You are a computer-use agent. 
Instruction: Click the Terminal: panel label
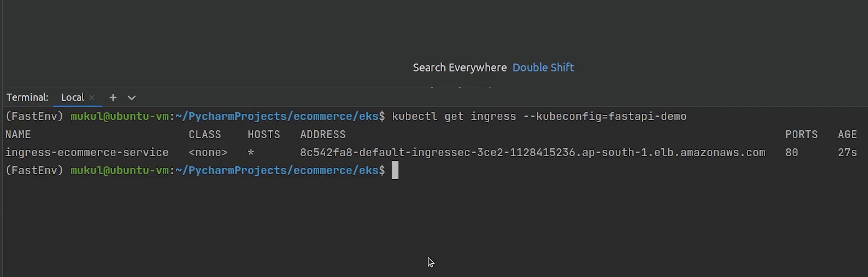click(x=27, y=98)
